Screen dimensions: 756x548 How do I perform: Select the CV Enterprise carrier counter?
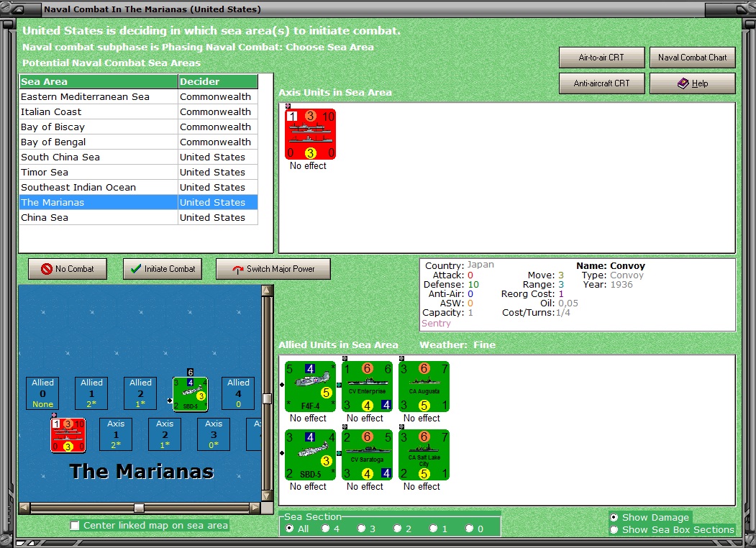[367, 386]
